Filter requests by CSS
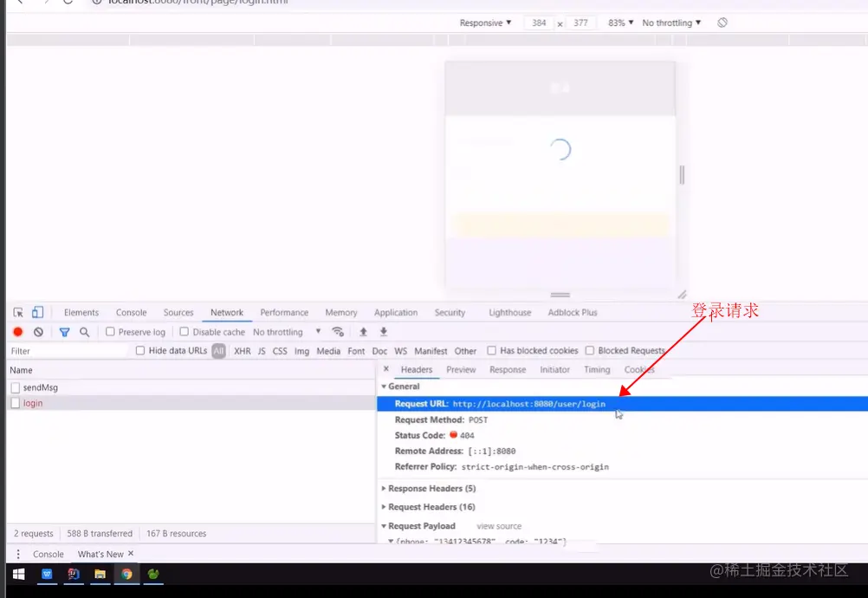 pos(280,351)
